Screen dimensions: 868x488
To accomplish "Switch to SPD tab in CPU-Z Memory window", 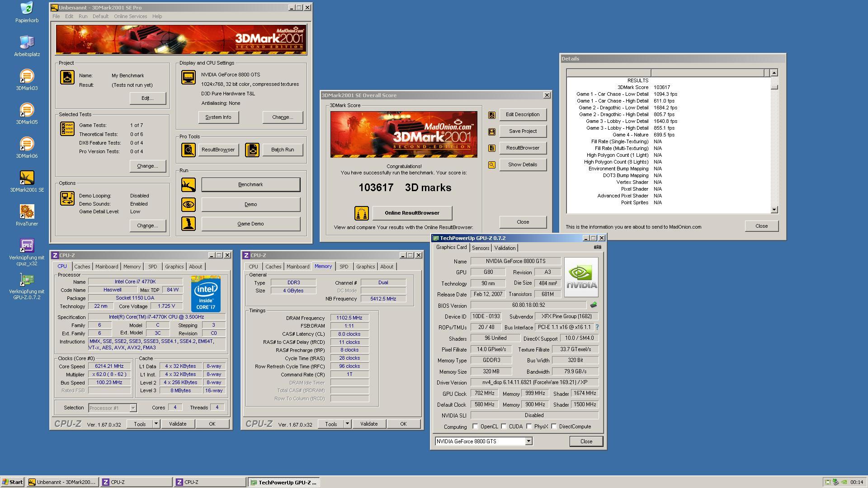I will pyautogui.click(x=344, y=267).
